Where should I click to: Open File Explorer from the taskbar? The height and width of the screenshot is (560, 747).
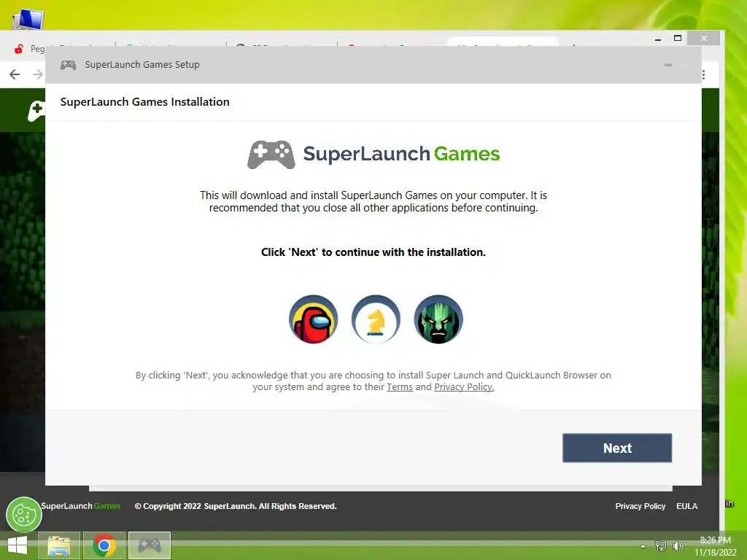point(59,545)
